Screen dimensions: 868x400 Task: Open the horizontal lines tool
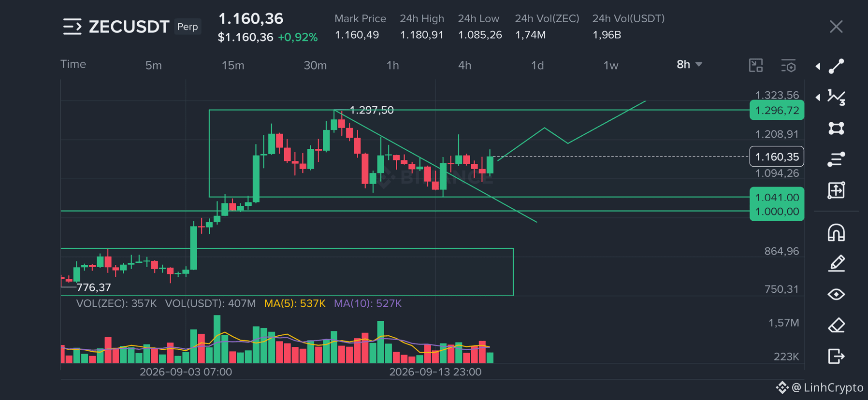(x=836, y=159)
